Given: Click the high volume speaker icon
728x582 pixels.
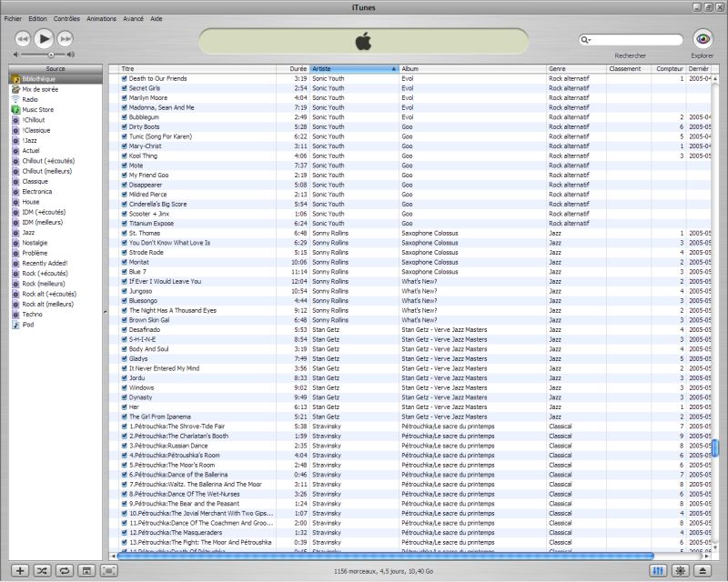Looking at the screenshot, I should [71, 55].
